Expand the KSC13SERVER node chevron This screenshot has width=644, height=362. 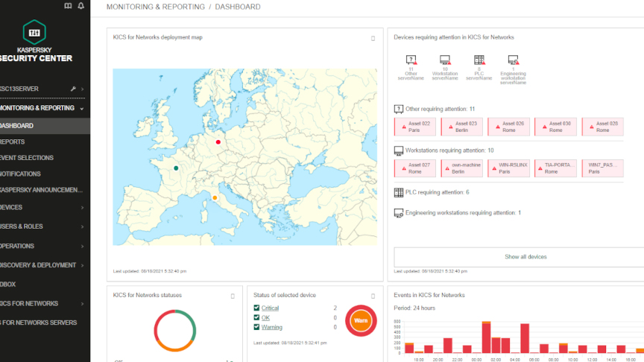(83, 89)
